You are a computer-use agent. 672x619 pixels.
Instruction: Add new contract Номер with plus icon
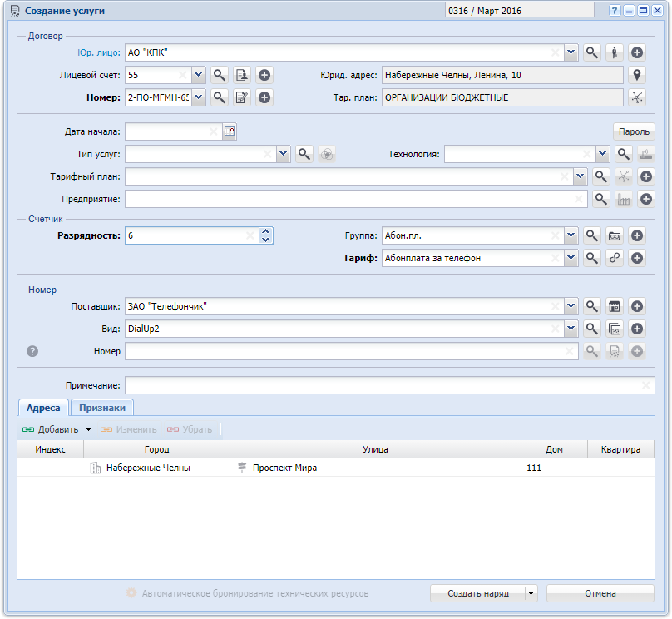[264, 97]
